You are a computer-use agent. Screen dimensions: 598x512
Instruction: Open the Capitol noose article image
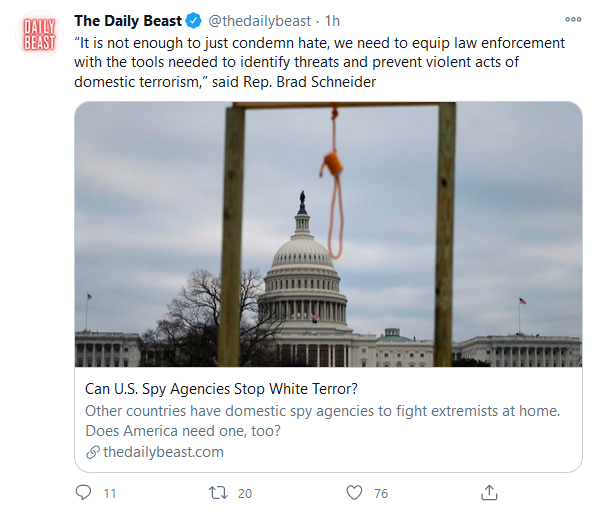[x=328, y=234]
